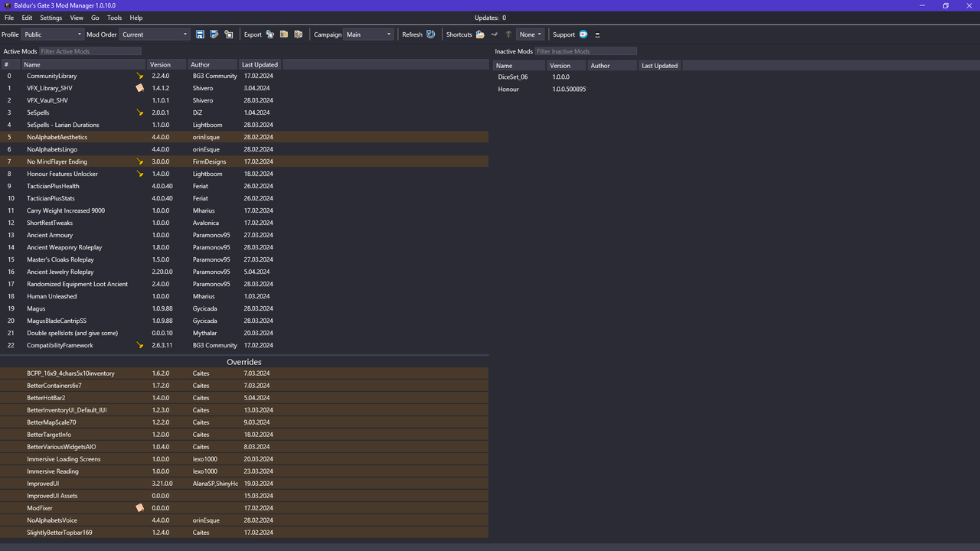Select the BetterContainers6x7 override row
This screenshot has height=551, width=980.
(x=244, y=386)
